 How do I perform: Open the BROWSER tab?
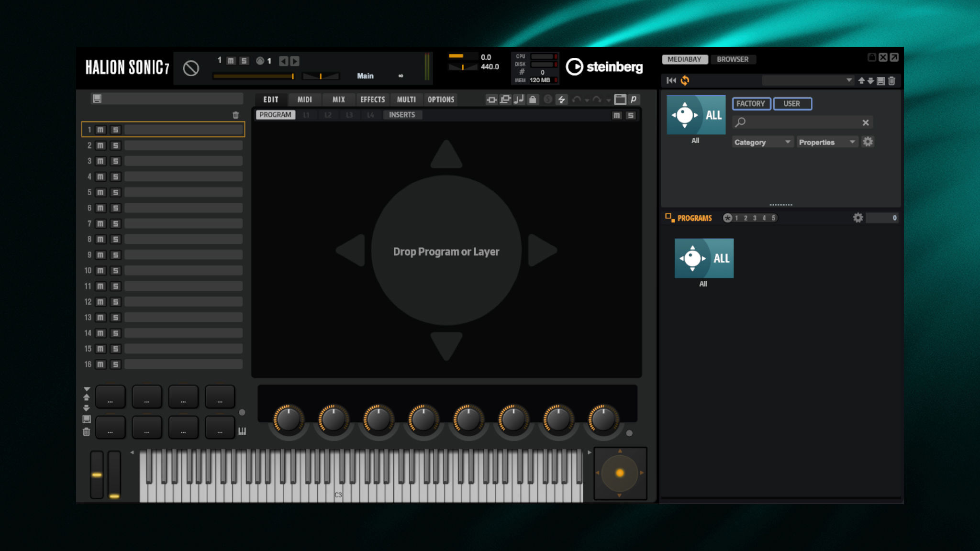click(734, 59)
